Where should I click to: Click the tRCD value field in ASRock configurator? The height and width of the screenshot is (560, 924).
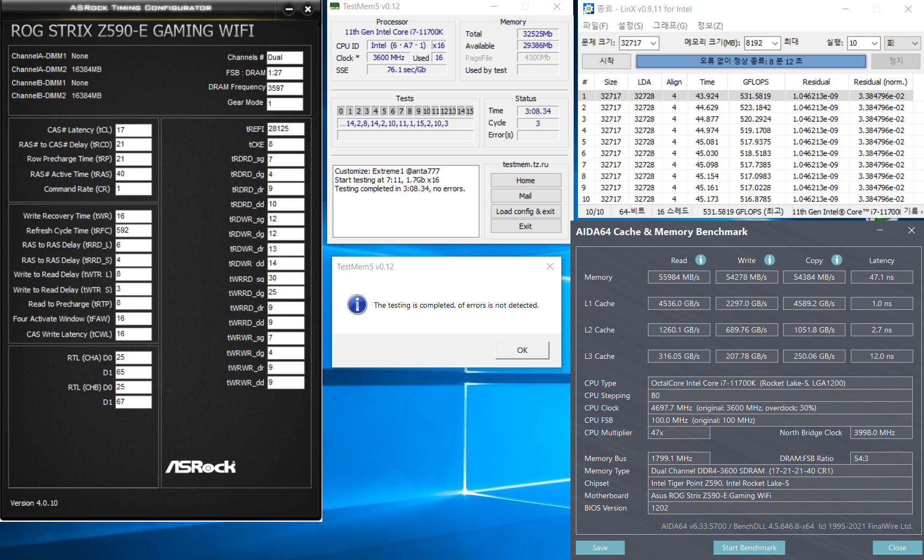pyautogui.click(x=133, y=145)
